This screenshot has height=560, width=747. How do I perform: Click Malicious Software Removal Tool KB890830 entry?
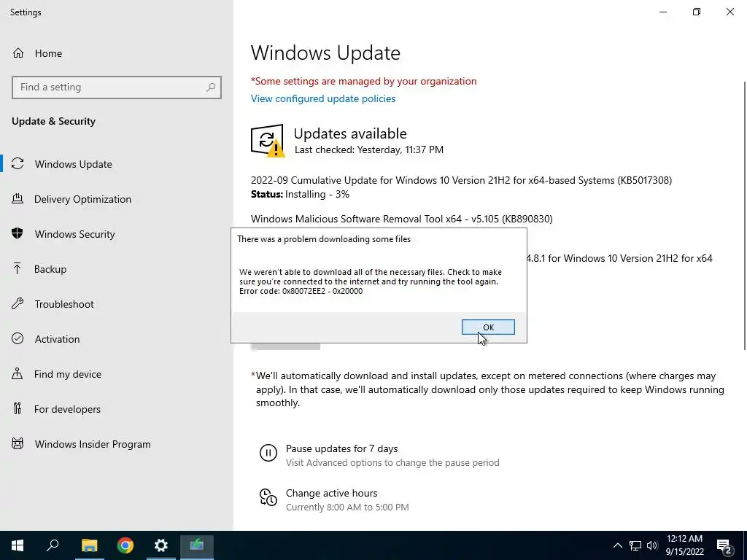pyautogui.click(x=402, y=219)
